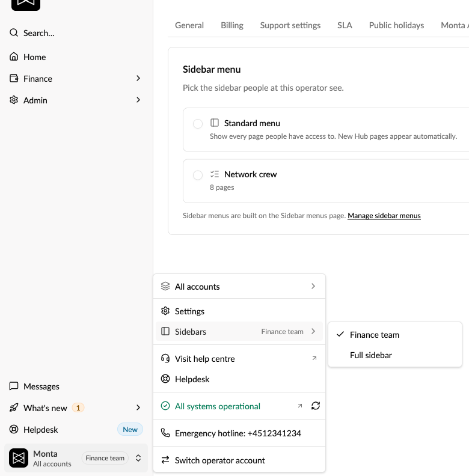This screenshot has width=469, height=476.
Task: Expand All accounts submenu chevron
Action: [313, 286]
